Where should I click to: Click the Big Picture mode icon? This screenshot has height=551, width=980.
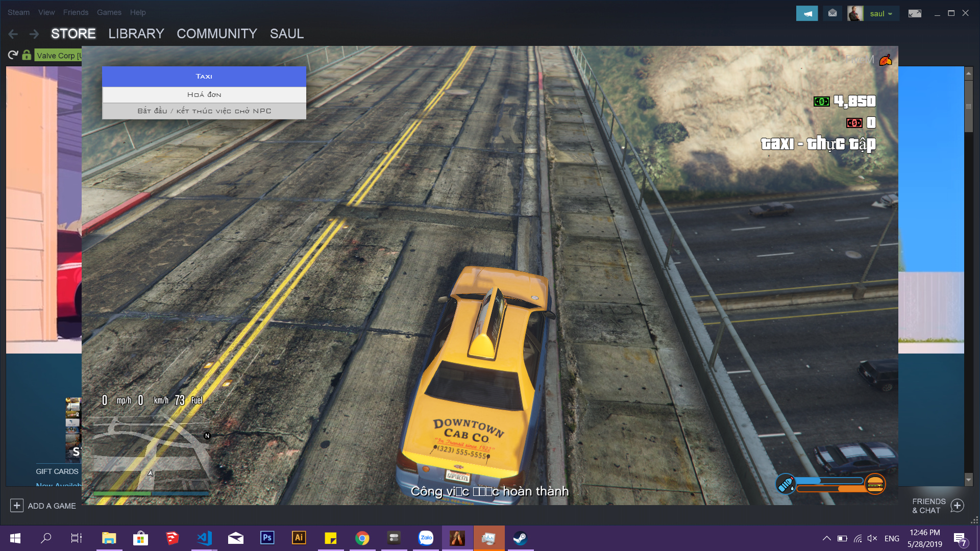[915, 13]
